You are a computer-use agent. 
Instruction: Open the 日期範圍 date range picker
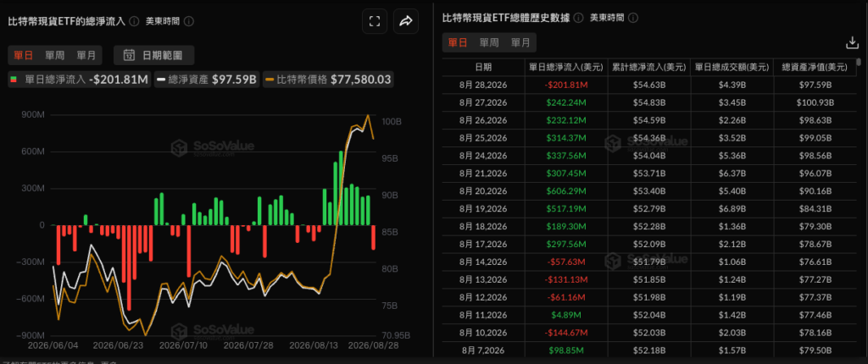[x=154, y=55]
